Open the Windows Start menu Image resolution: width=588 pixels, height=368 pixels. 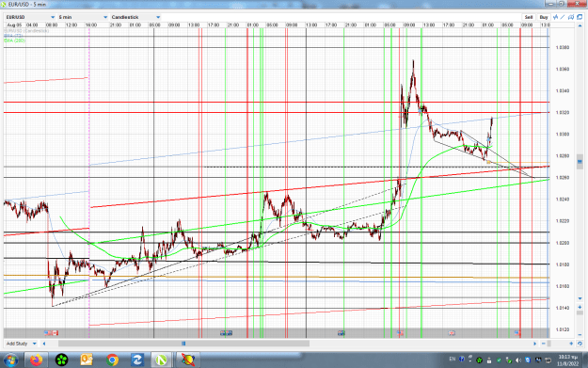point(10,360)
